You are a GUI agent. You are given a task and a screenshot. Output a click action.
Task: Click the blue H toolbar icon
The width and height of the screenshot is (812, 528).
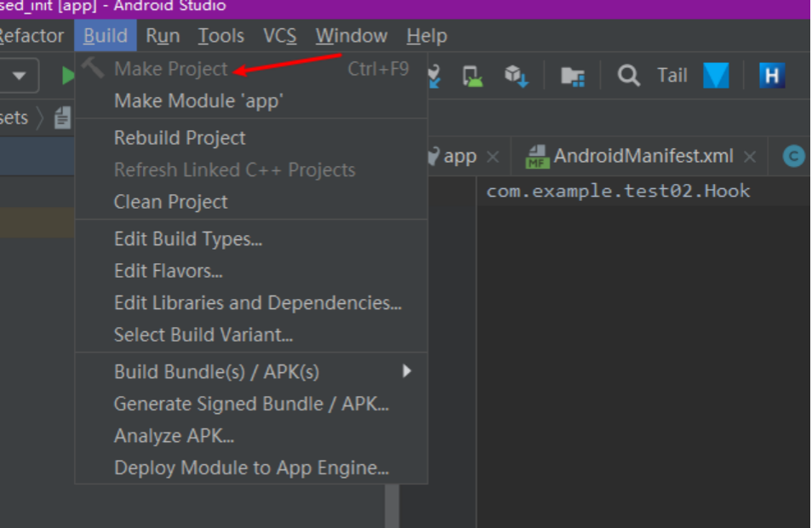click(x=772, y=76)
